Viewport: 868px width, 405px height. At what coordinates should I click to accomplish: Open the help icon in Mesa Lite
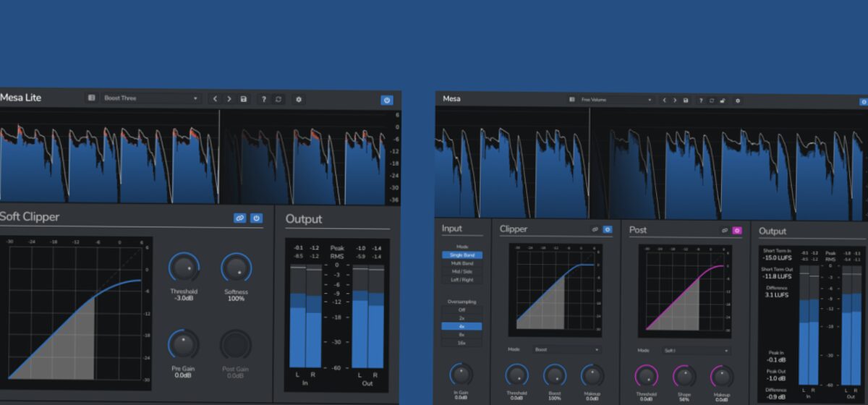tap(264, 99)
